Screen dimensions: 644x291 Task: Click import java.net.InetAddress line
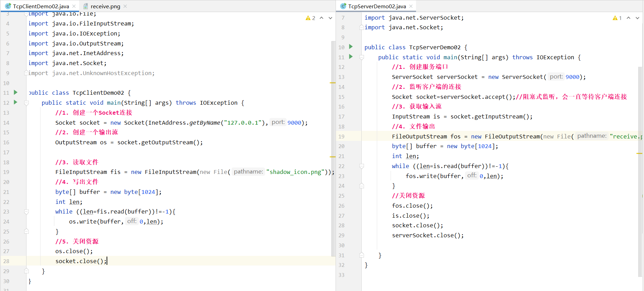[x=76, y=53]
